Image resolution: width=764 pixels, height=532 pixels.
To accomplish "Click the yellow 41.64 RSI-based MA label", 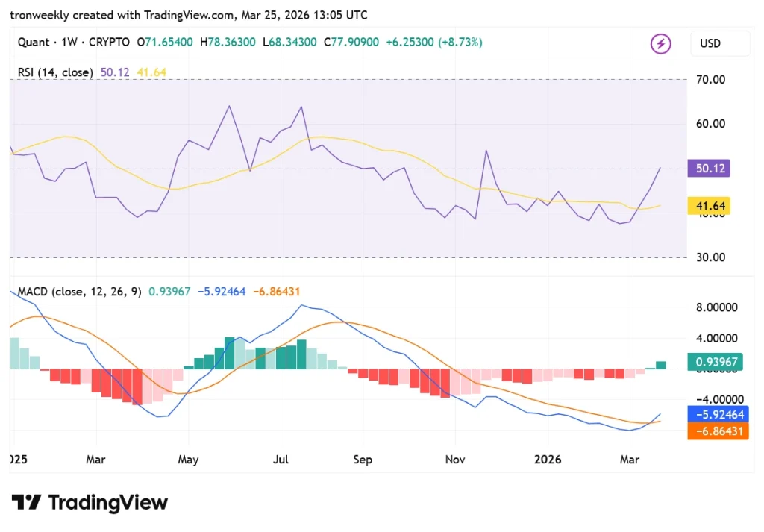I will [x=708, y=206].
